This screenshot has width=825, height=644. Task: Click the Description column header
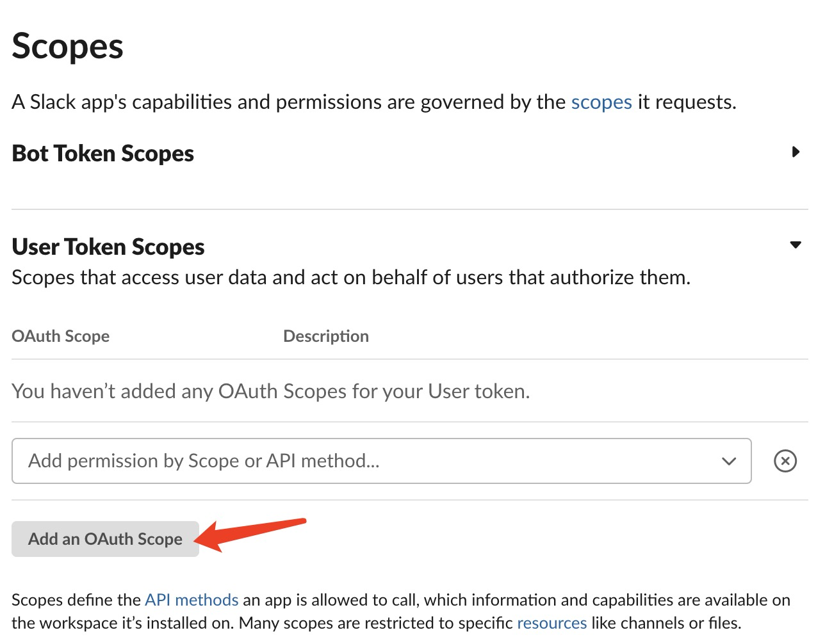coord(326,336)
